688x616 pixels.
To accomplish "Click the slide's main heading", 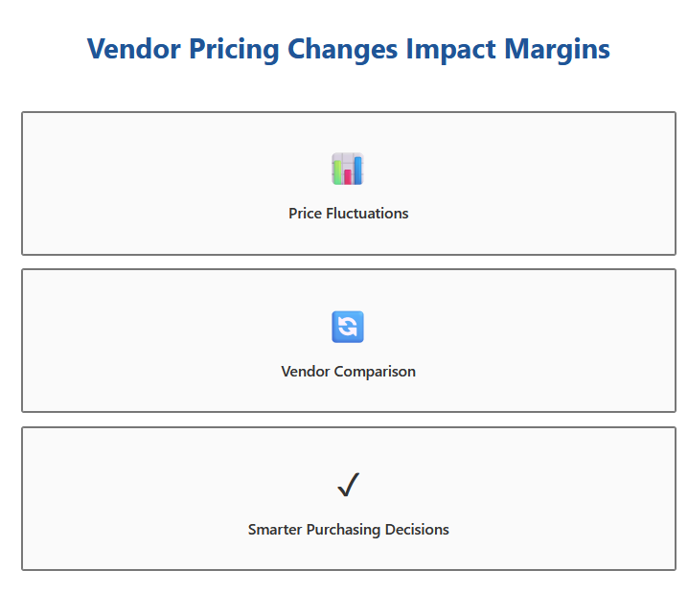I will 348,49.
